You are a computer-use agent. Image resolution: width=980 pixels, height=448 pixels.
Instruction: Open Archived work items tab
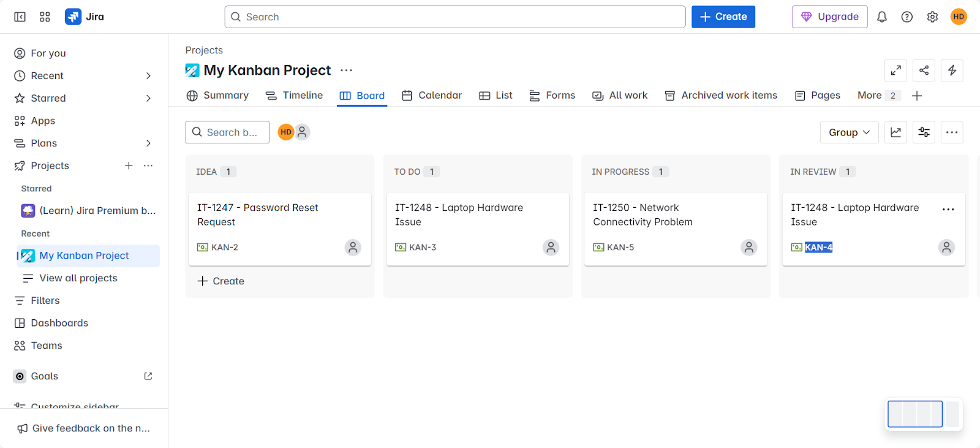pos(721,96)
